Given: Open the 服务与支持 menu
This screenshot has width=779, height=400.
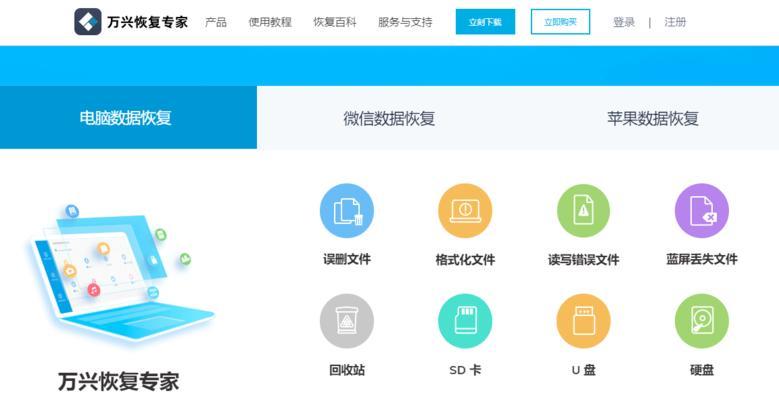Looking at the screenshot, I should pos(405,22).
